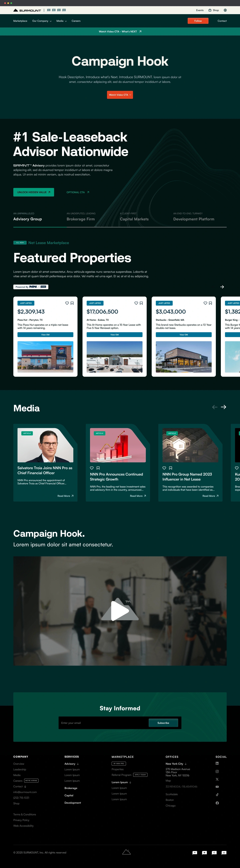The height and width of the screenshot is (868, 240).
Task: Open the Salvatore Troia article image
Action: [x=45, y=445]
